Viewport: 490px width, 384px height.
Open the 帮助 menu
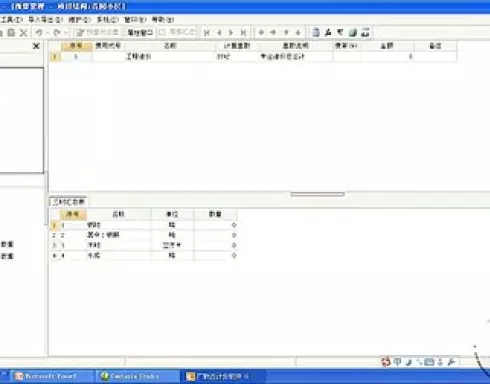click(163, 20)
